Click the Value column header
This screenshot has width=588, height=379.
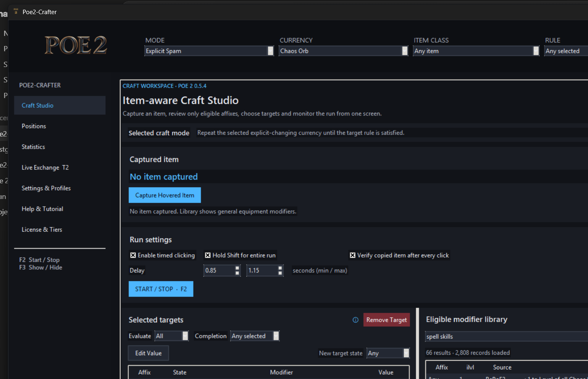[x=386, y=372]
